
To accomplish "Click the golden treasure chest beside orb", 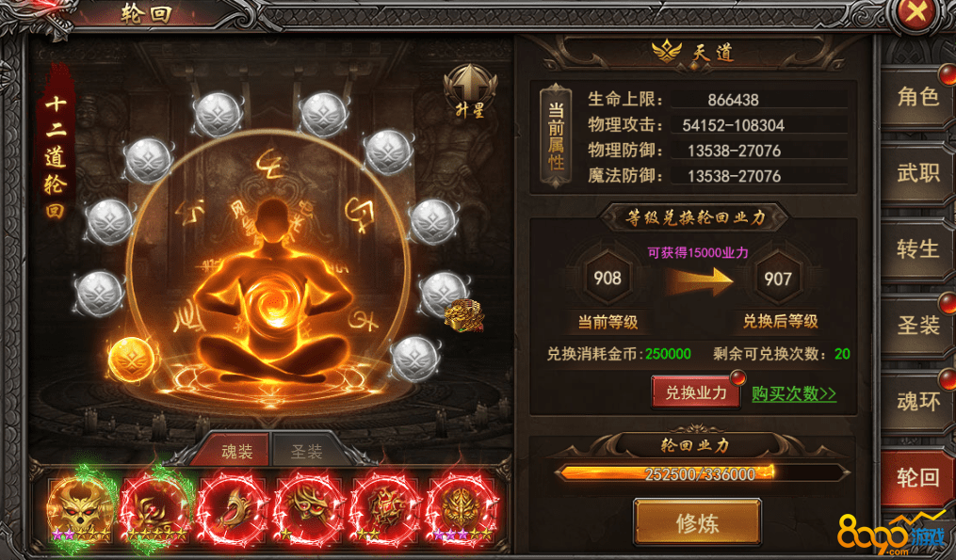I will pos(463,316).
